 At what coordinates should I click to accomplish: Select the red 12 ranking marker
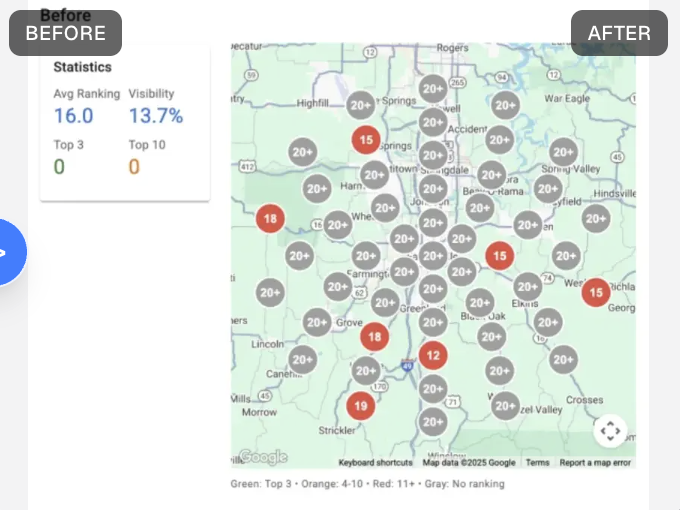[433, 356]
